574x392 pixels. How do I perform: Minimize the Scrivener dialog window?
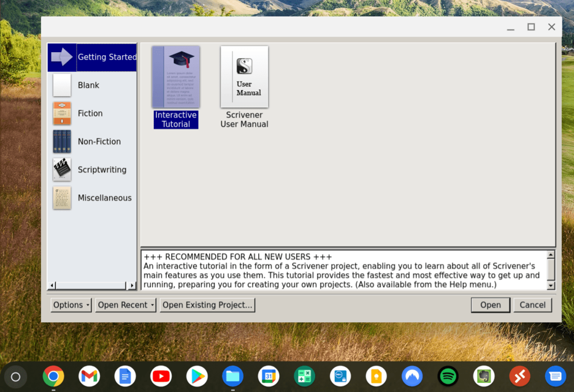click(x=511, y=27)
